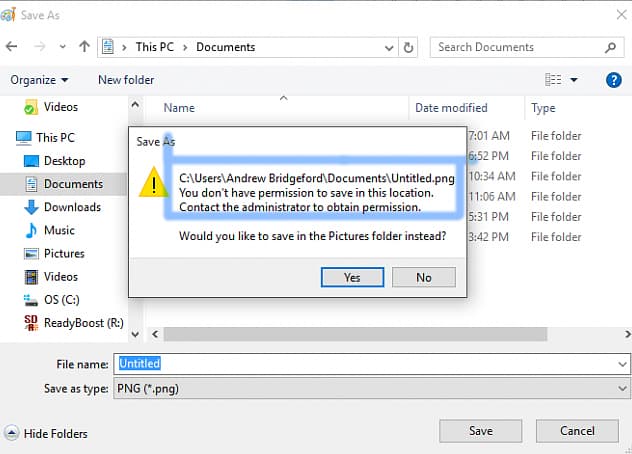
Task: Click the Forward navigation arrow
Action: [x=40, y=47]
